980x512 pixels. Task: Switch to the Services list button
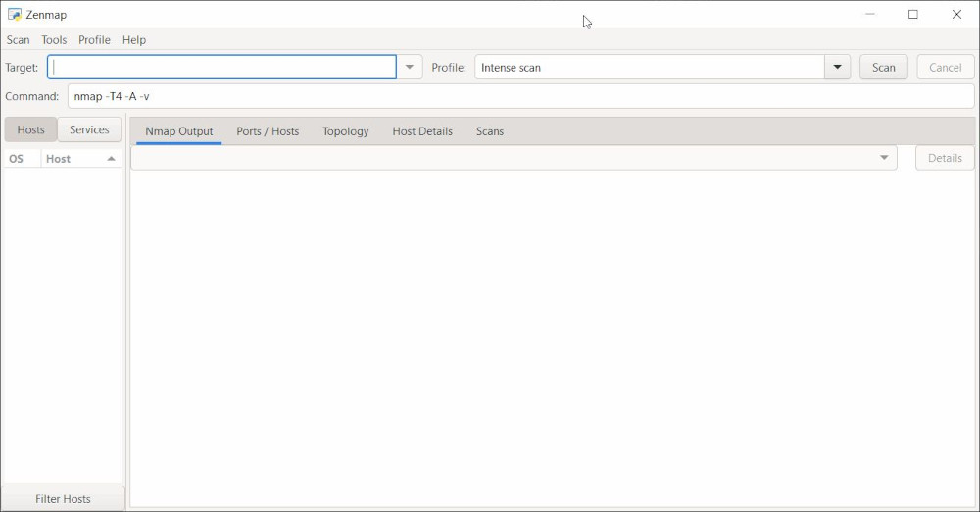coord(89,129)
